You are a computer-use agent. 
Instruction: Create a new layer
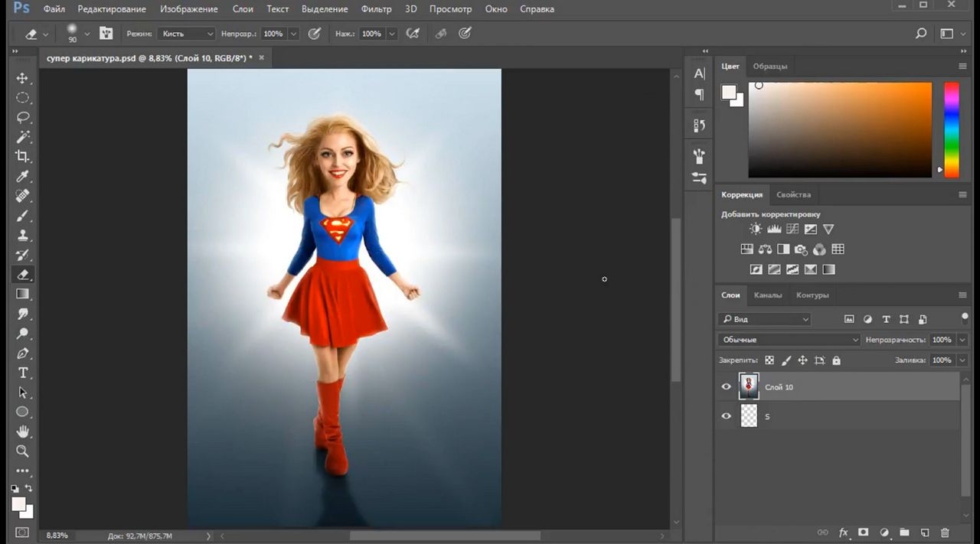pos(924,533)
